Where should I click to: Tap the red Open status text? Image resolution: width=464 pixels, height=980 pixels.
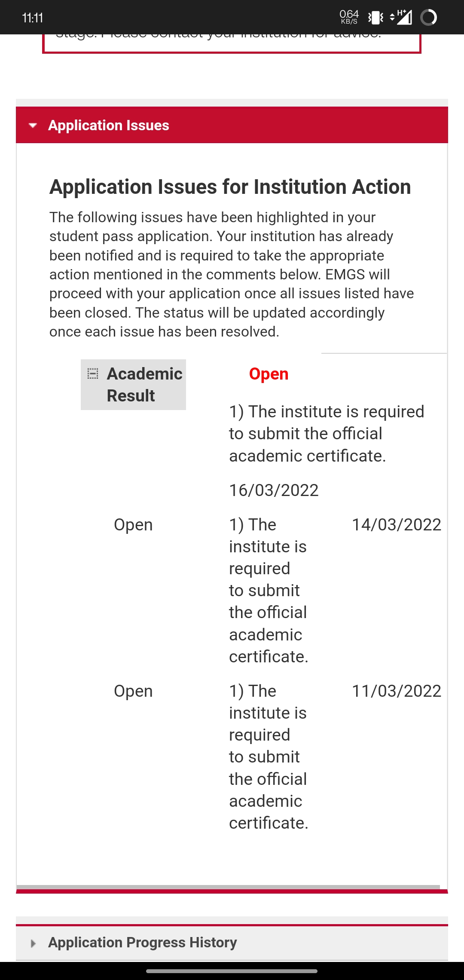pos(269,374)
